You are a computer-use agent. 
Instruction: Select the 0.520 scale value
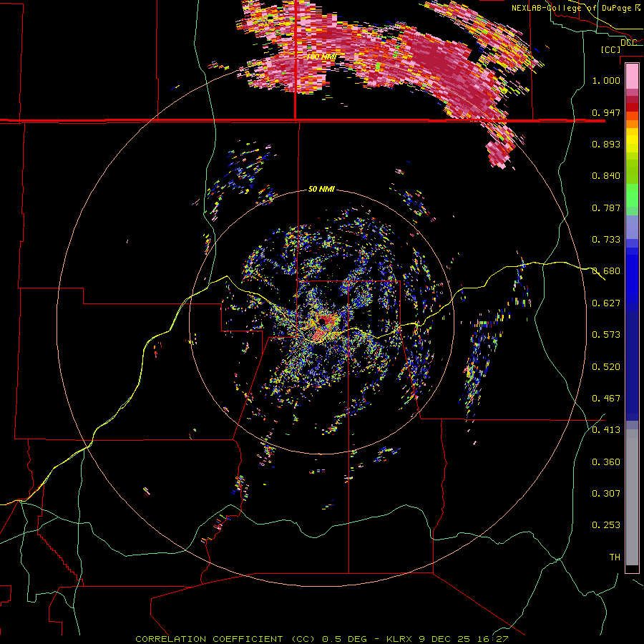tap(606, 367)
